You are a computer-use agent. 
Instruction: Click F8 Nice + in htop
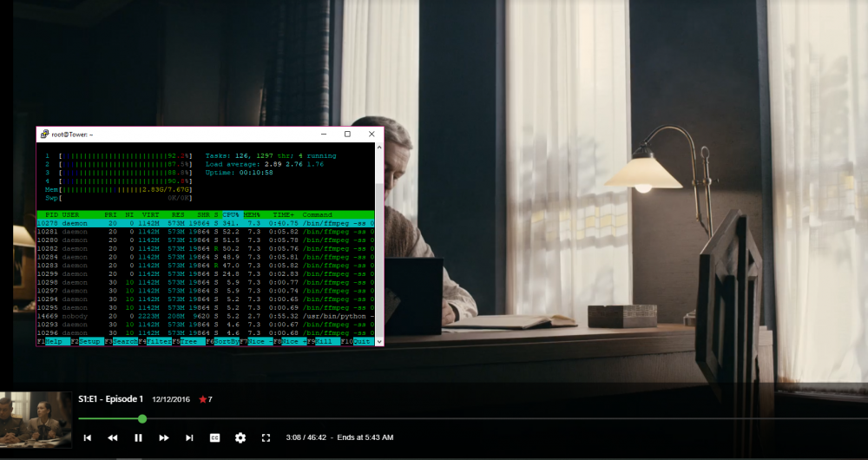[290, 342]
